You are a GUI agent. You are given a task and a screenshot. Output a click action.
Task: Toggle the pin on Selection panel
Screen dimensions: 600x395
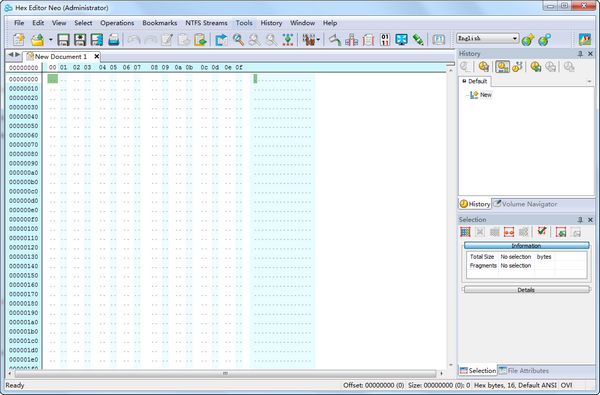click(580, 220)
